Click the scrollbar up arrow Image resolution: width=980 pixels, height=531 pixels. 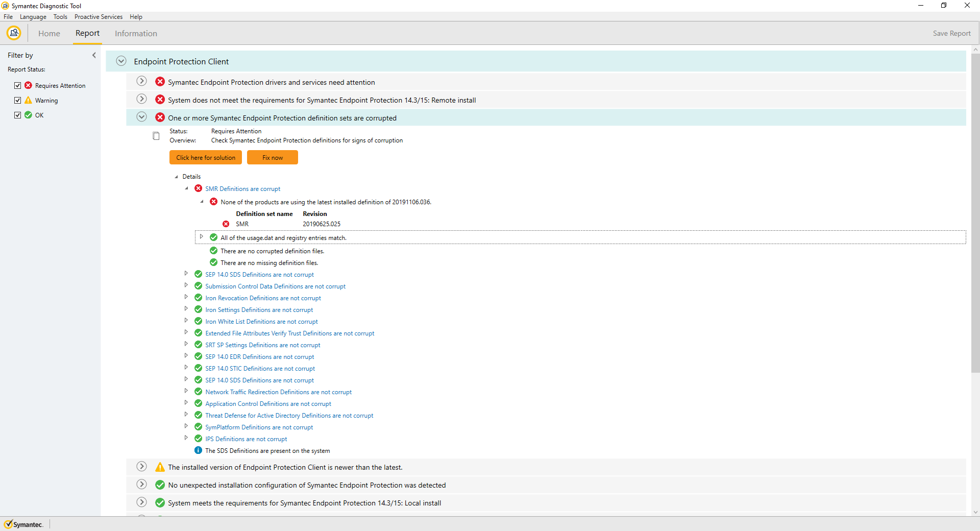[975, 50]
